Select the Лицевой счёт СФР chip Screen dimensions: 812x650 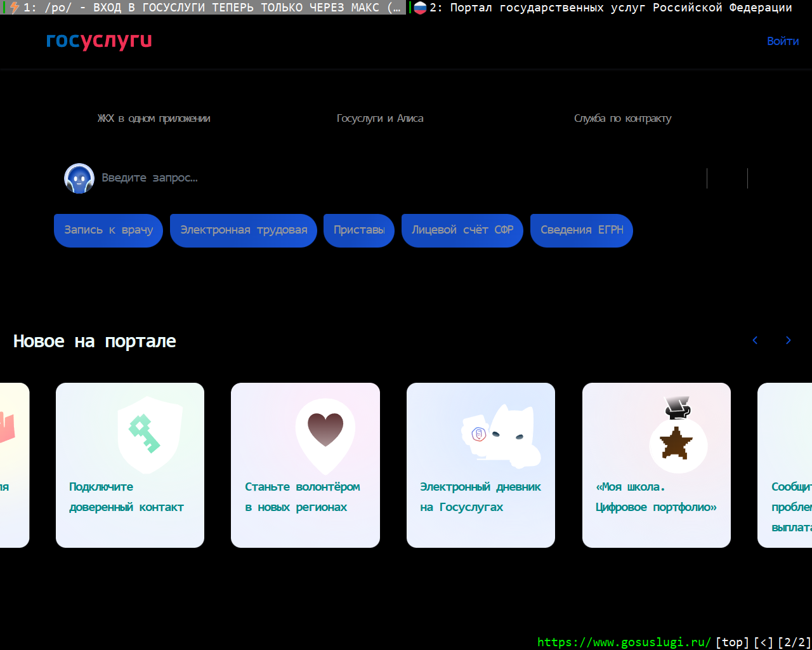pos(462,230)
